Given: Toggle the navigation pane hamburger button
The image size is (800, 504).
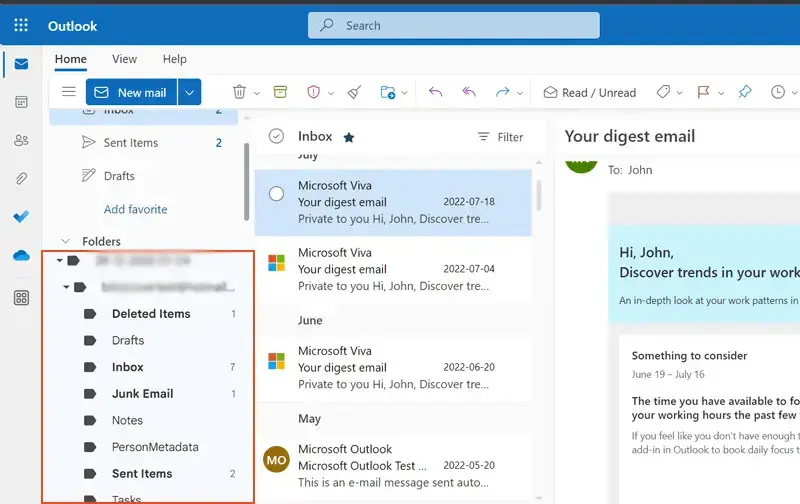Looking at the screenshot, I should pos(69,92).
